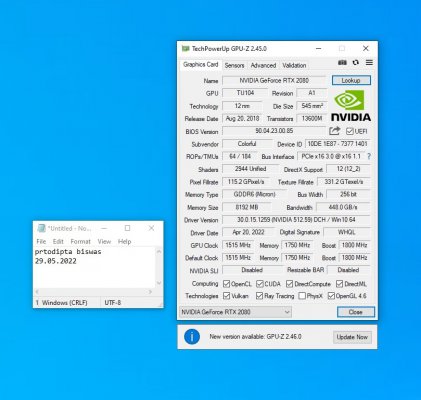The image size is (421, 400).
Task: Click Notepad horizontal scrollbar left arrow
Action: tap(37, 292)
